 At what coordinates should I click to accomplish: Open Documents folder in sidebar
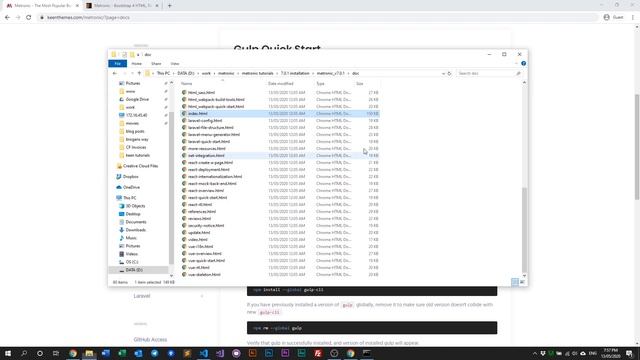coord(136,222)
